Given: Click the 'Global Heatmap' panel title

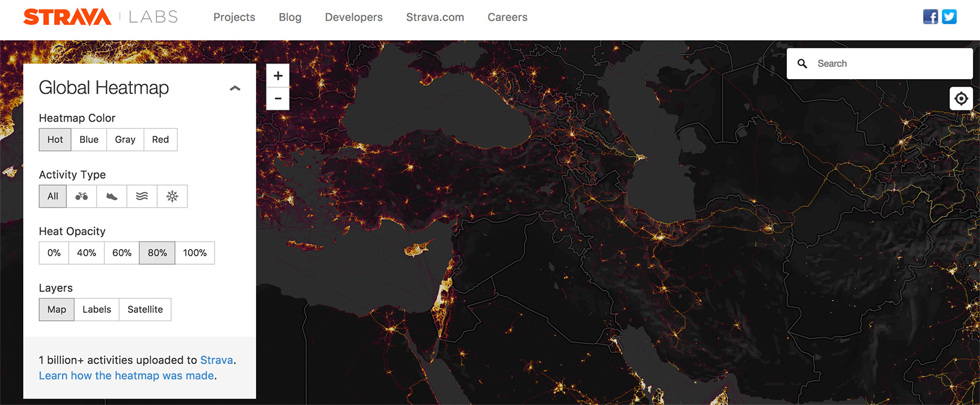Looking at the screenshot, I should 104,88.
